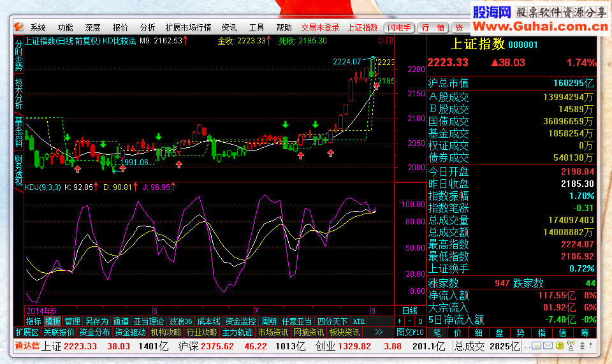612x364 pixels.
Task: Click the signal antenna icon in status bar
Action: click(x=571, y=346)
